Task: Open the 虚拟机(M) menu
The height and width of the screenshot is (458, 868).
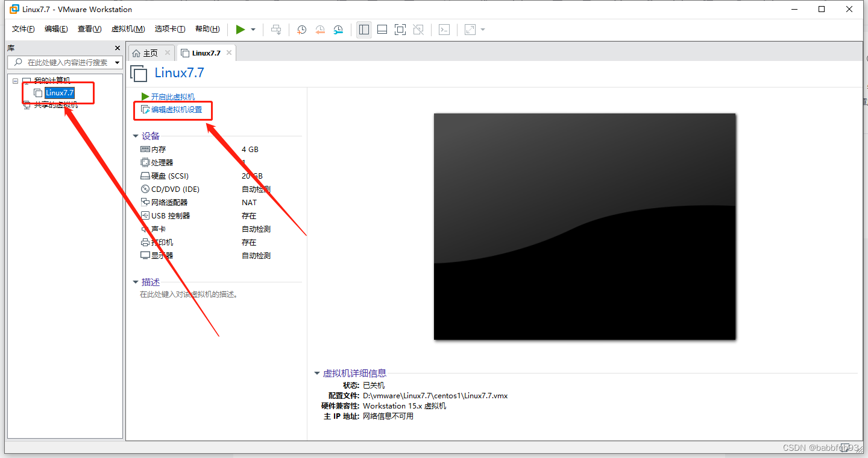Action: pyautogui.click(x=128, y=29)
